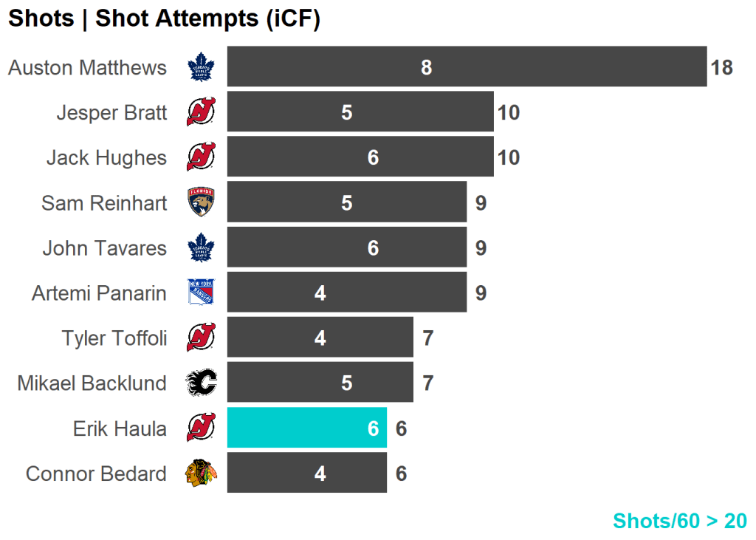Click the Devils logo beside Erik Haula
This screenshot has height=540, width=756.
point(200,428)
